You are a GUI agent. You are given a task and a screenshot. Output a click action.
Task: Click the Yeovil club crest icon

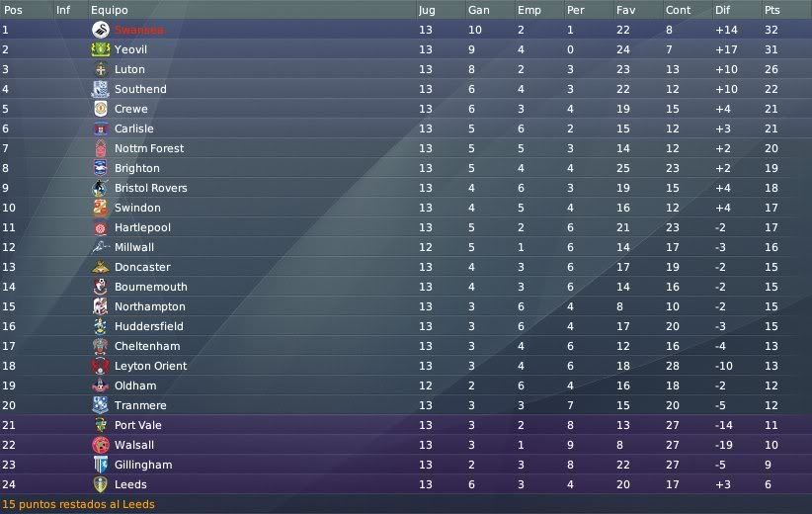[x=101, y=49]
